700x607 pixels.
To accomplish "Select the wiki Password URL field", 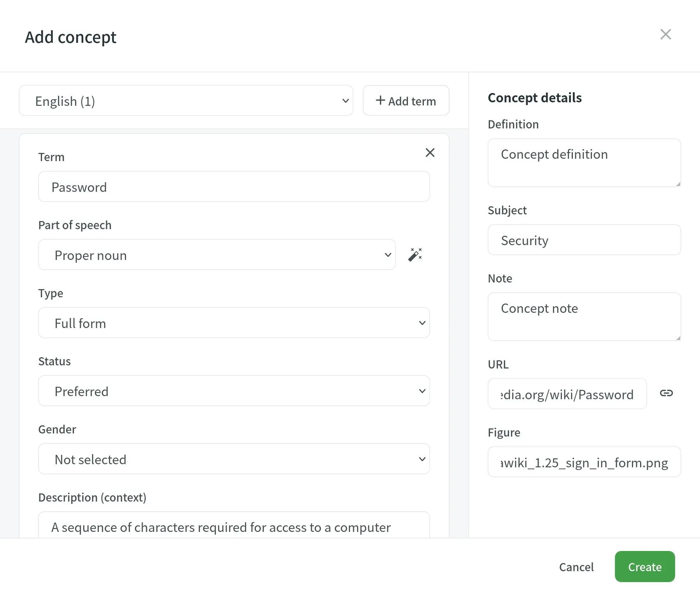I will (x=567, y=394).
